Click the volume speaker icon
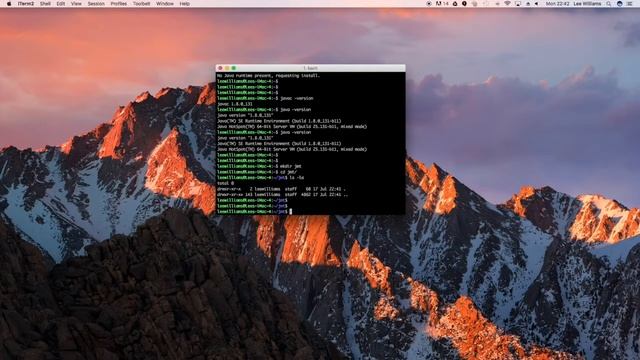Image resolution: width=640 pixels, height=360 pixels. pos(537,4)
